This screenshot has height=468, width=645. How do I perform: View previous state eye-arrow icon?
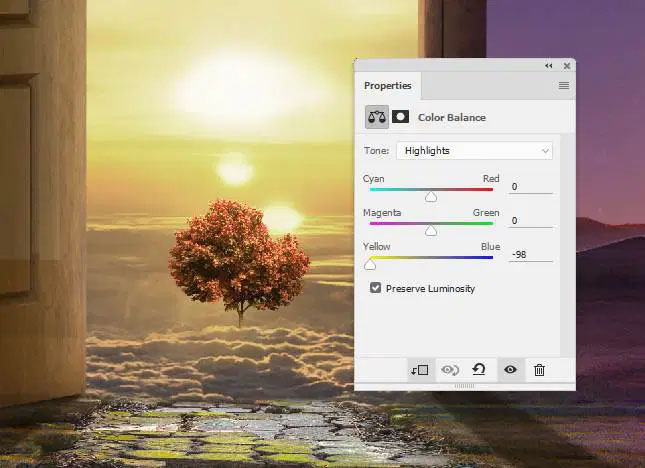pos(450,370)
